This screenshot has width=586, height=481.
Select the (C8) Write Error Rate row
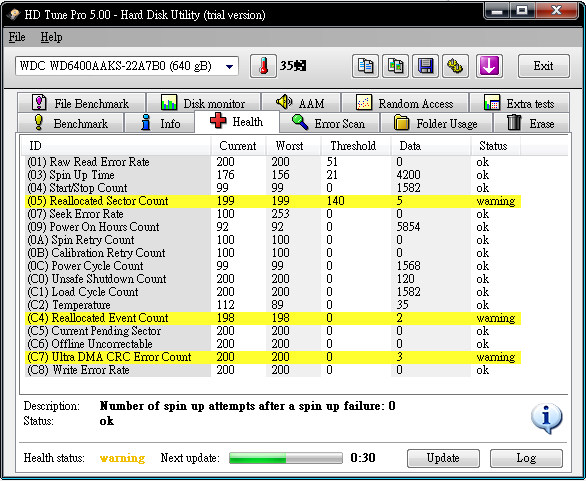(x=273, y=370)
